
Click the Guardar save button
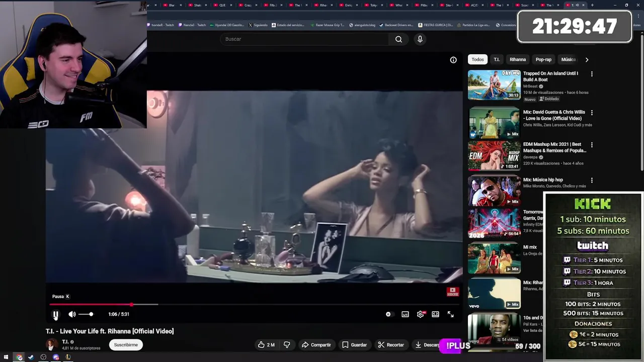coord(354,345)
